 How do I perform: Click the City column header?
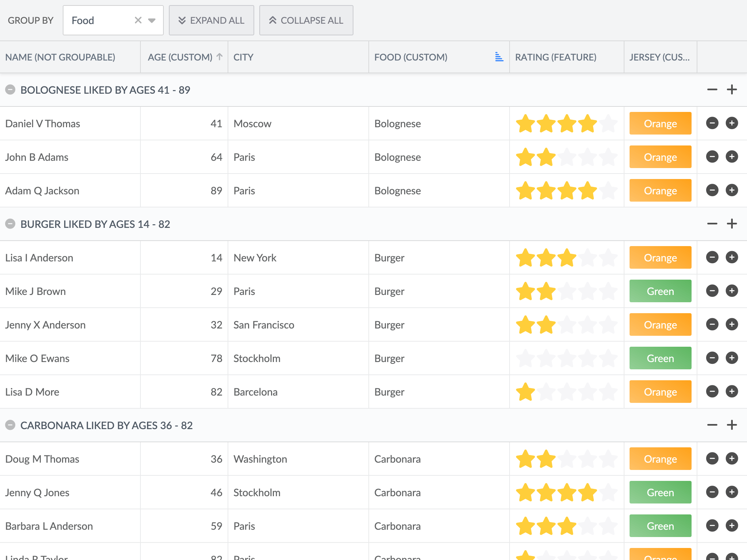[x=243, y=57]
